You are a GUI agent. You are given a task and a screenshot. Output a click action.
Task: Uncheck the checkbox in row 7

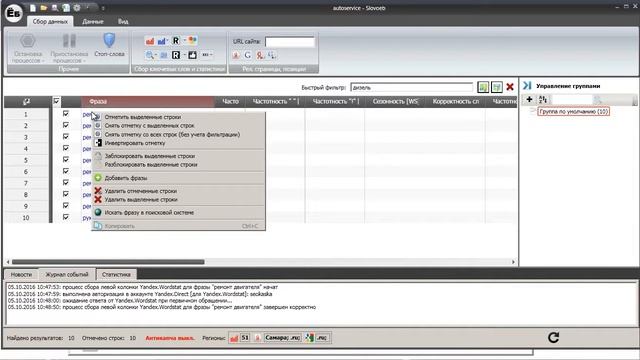tap(66, 182)
